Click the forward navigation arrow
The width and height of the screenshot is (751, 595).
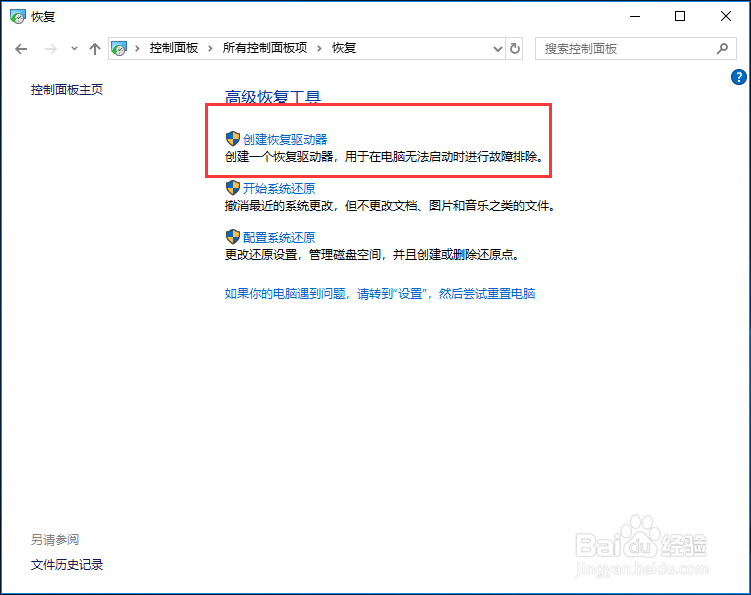pos(50,49)
